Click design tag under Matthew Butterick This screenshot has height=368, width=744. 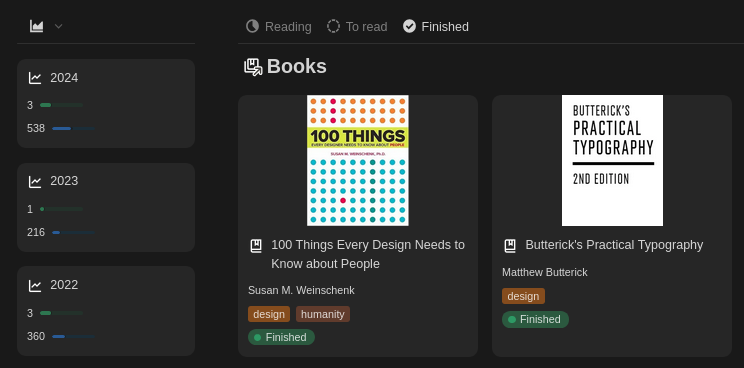[523, 296]
